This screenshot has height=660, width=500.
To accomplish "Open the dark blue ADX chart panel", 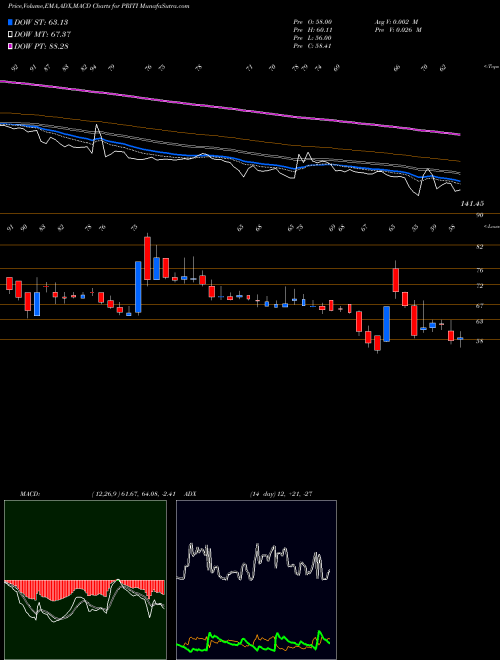I will click(256, 580).
